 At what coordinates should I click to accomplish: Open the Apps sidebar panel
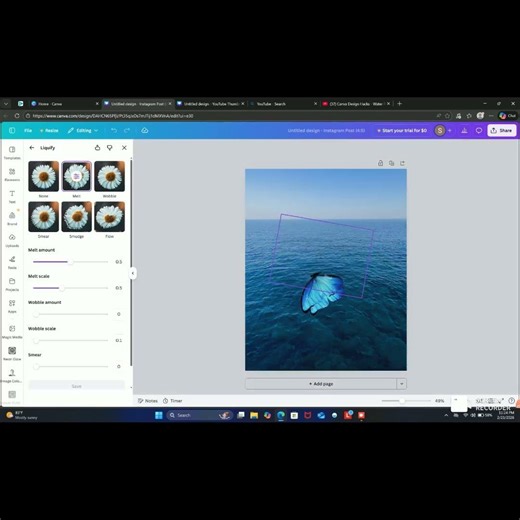click(12, 306)
